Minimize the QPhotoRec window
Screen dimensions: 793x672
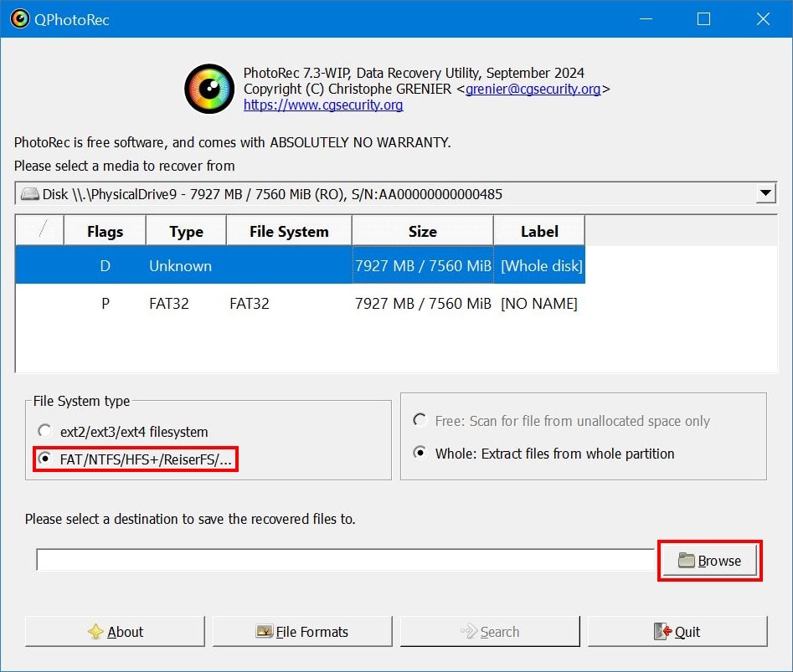tap(646, 19)
